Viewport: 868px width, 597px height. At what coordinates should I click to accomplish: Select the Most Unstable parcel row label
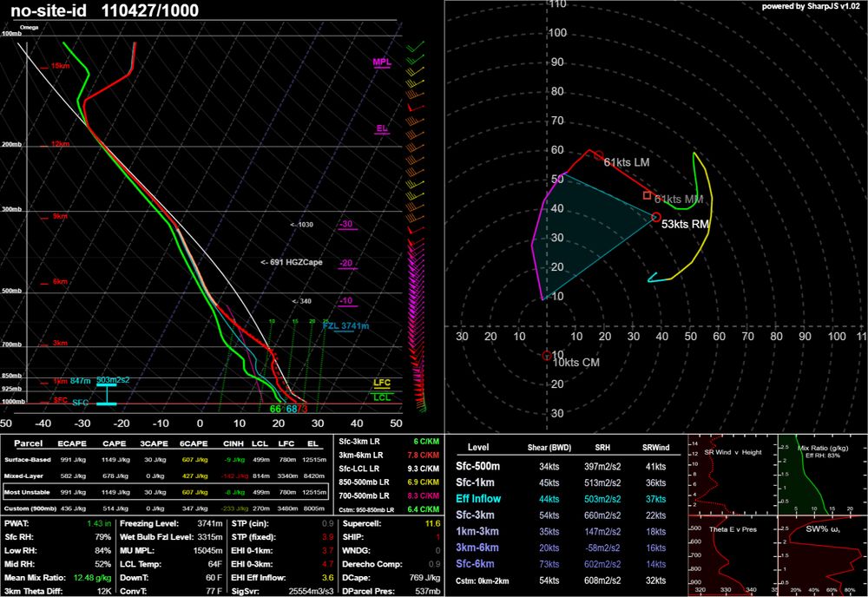(x=27, y=492)
